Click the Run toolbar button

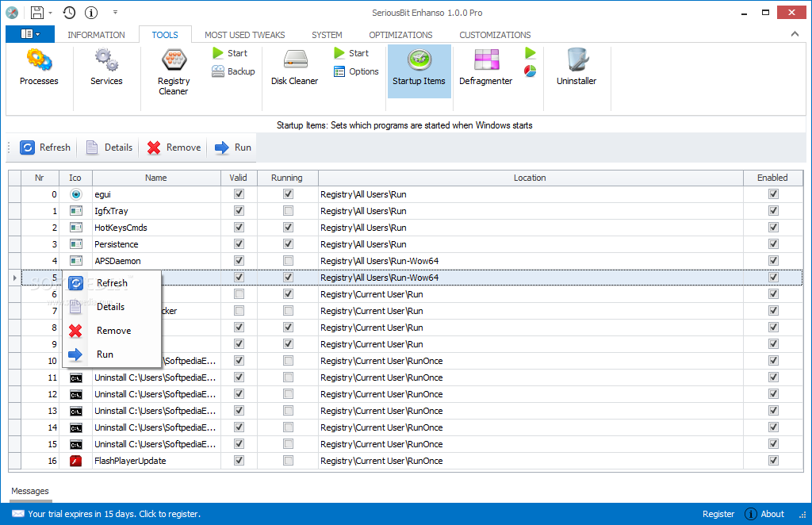pos(233,148)
